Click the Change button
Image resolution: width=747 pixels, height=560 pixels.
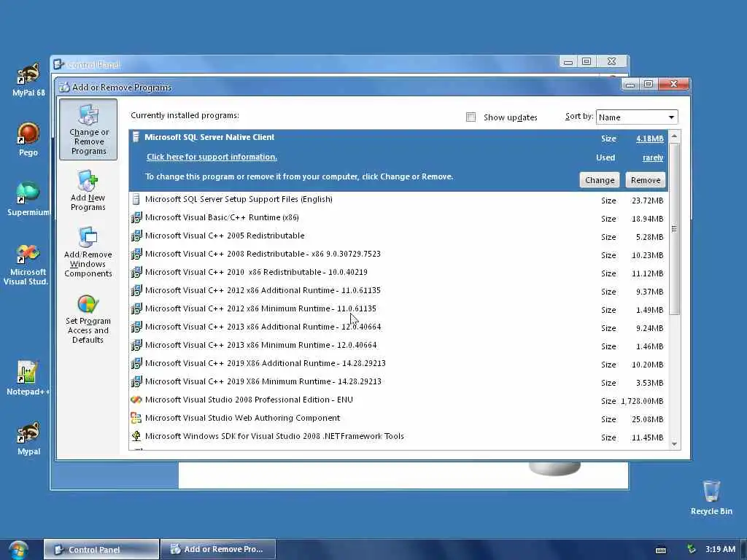point(600,180)
